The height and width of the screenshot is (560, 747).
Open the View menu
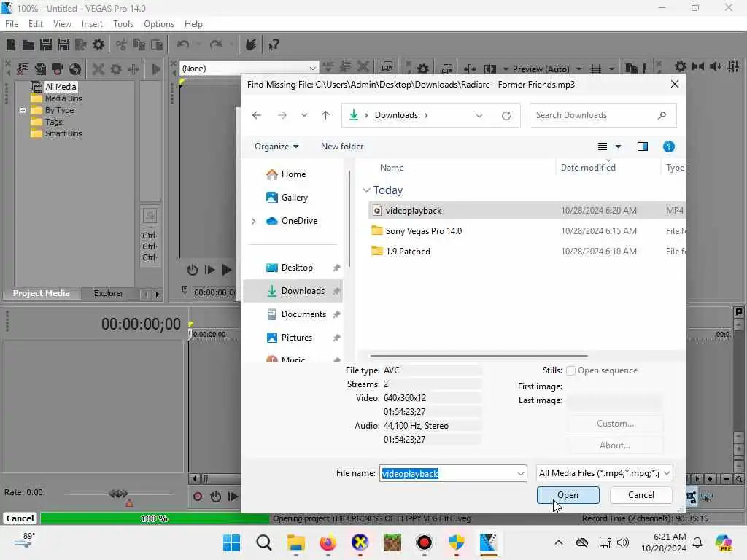[x=62, y=24]
